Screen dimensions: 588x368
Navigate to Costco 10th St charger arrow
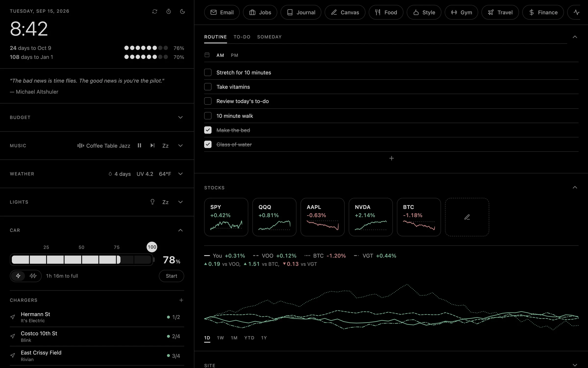tap(13, 336)
